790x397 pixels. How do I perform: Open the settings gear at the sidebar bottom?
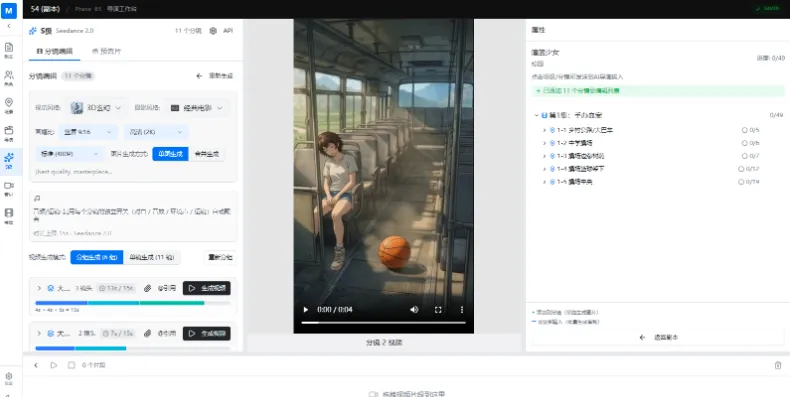[9, 376]
